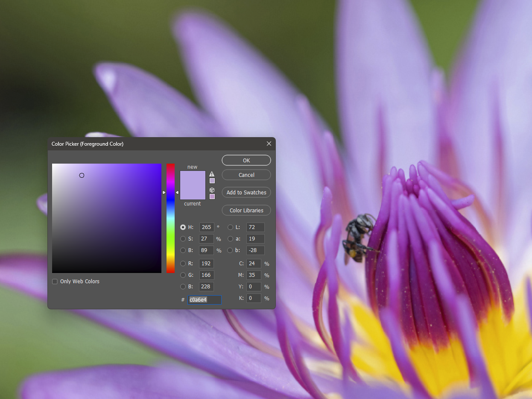Select the b radio button in Lab section
Viewport: 532px width, 399px height.
click(x=230, y=250)
